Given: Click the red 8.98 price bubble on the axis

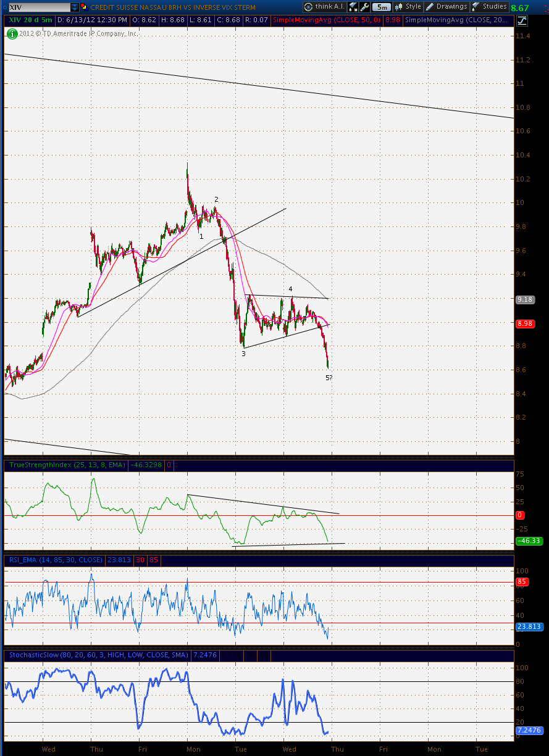Looking at the screenshot, I should pos(524,323).
